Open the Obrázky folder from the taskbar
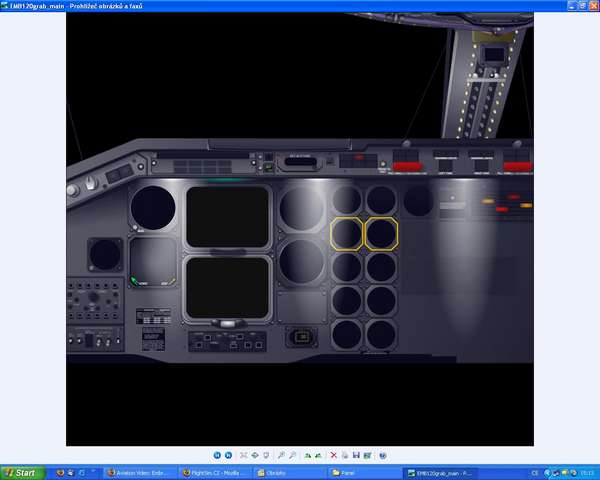The width and height of the screenshot is (600, 480). pyautogui.click(x=286, y=472)
